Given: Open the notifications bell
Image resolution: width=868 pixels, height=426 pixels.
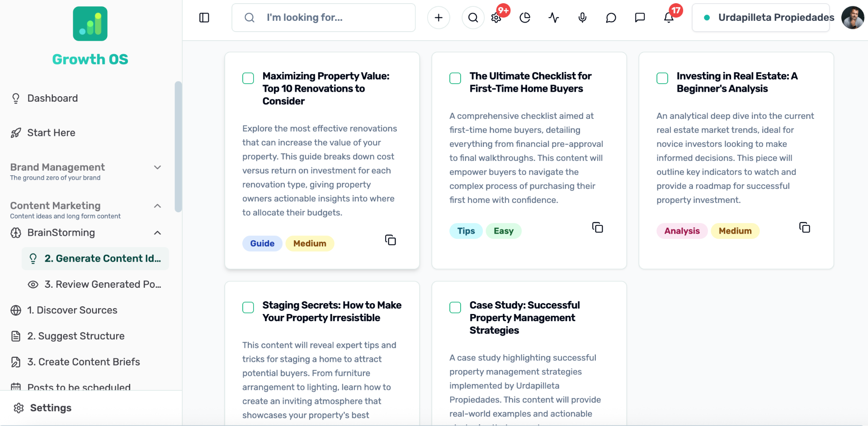Looking at the screenshot, I should coord(669,18).
